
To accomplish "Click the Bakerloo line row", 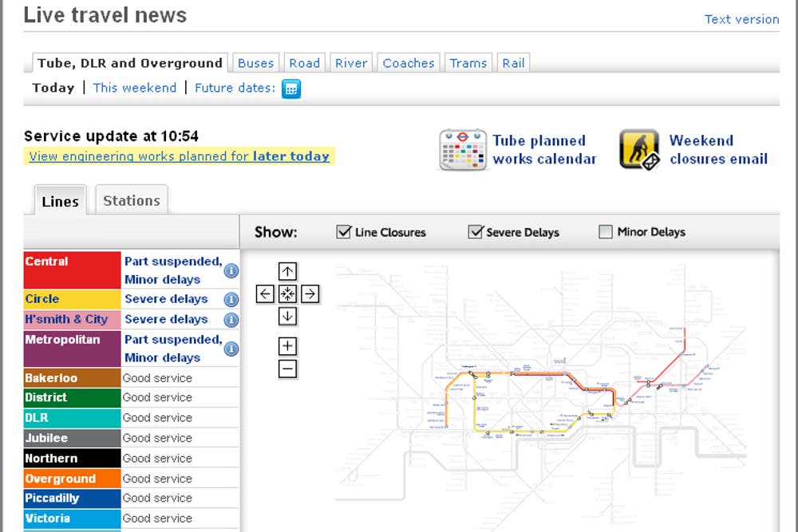I will (132, 378).
